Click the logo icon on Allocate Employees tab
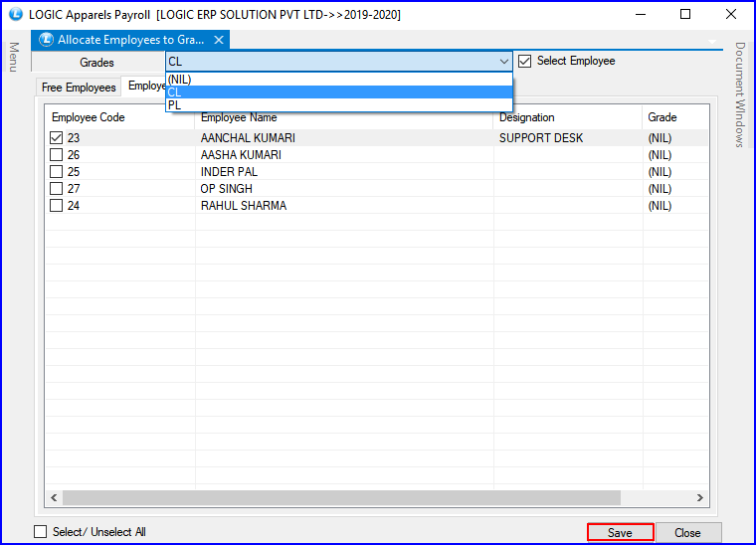Viewport: 756px width, 545px height. coord(47,40)
